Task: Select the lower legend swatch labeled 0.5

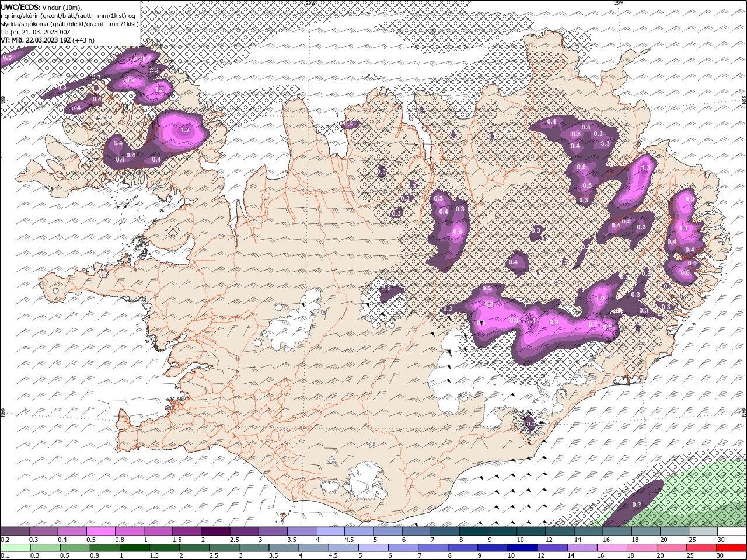Action: 75,548
